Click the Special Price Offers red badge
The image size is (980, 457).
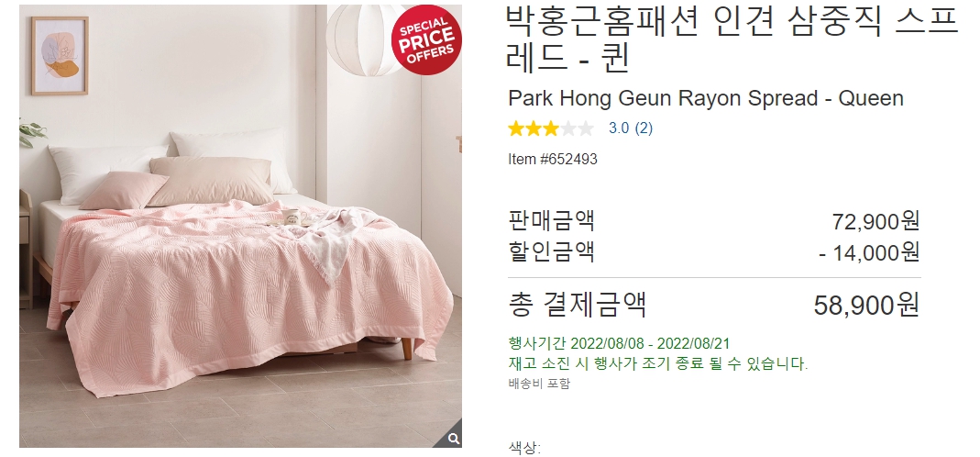pyautogui.click(x=427, y=40)
